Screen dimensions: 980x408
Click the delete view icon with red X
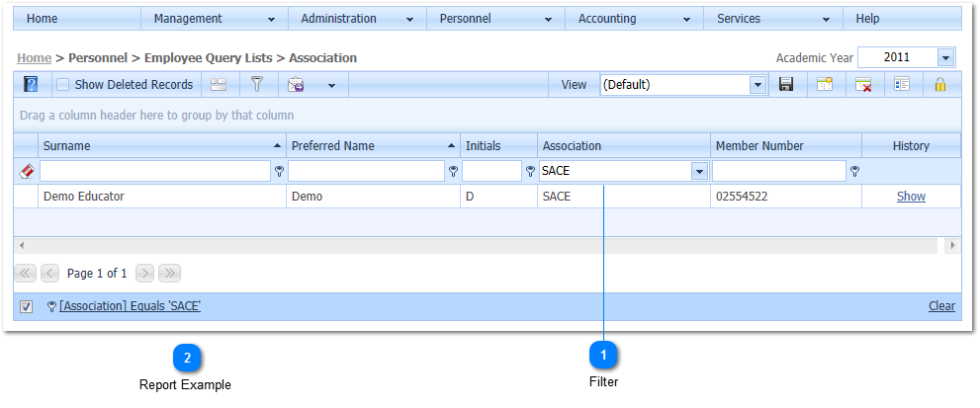point(863,85)
